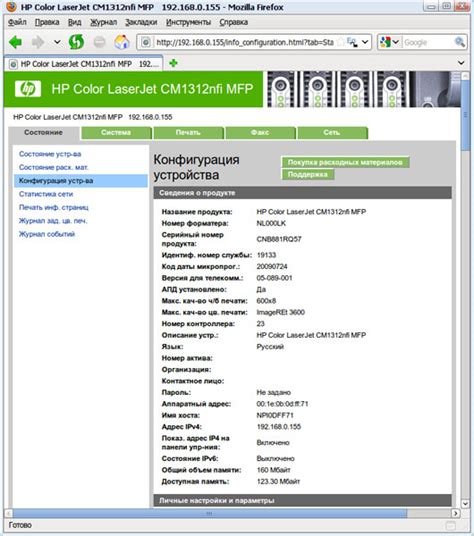Viewport: 474px width, 536px height.
Task: Open Печать инф. страниц link
Action: pyautogui.click(x=54, y=207)
